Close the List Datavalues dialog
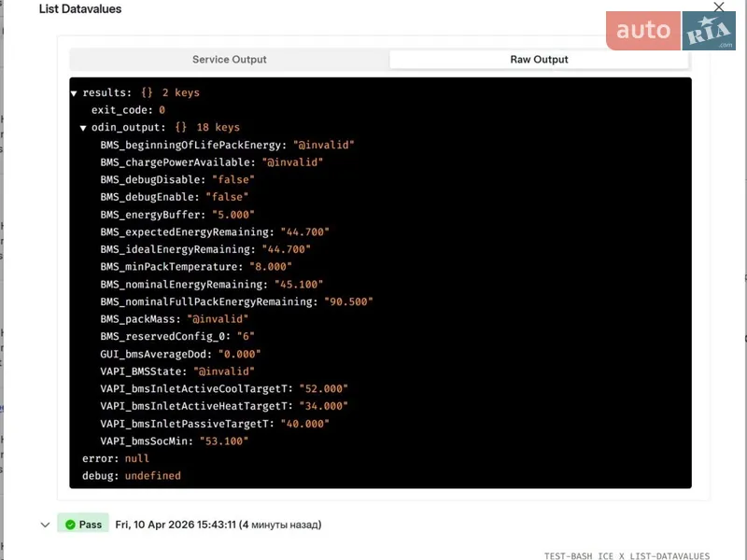 pyautogui.click(x=719, y=7)
